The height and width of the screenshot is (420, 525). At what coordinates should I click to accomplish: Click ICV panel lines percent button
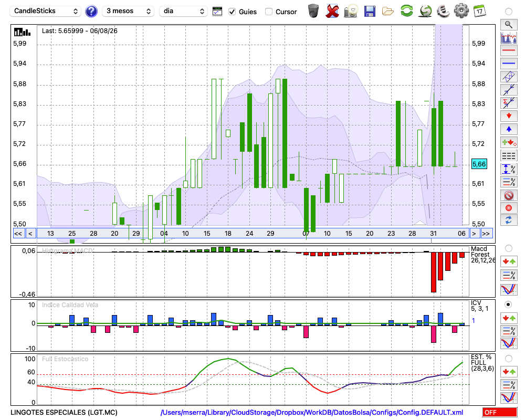click(x=509, y=331)
